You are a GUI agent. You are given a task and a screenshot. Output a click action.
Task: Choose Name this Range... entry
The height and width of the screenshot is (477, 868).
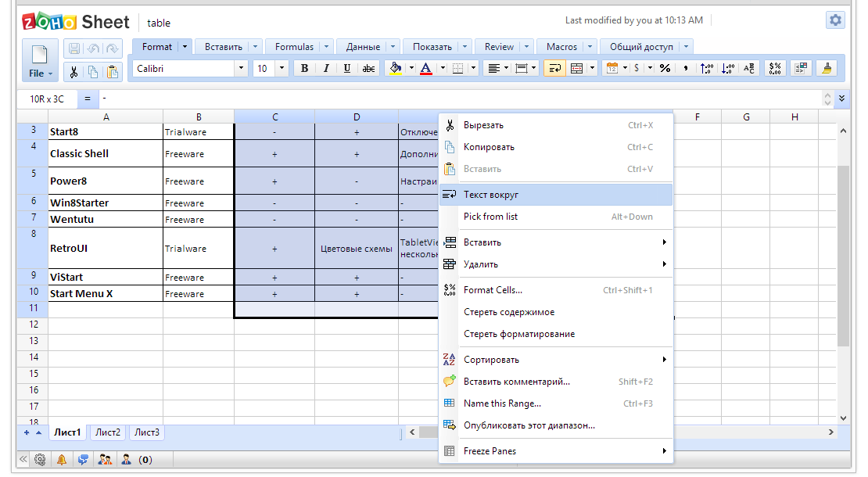click(x=556, y=403)
